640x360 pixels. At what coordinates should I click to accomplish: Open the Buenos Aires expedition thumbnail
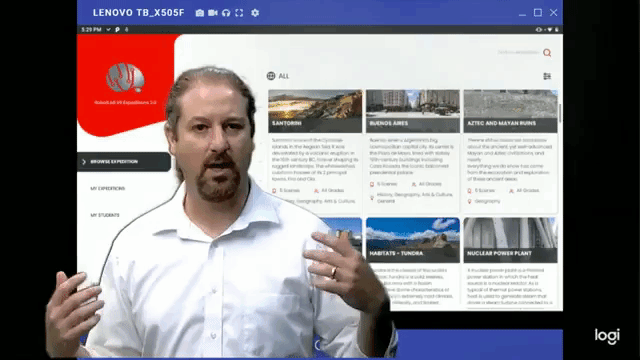click(413, 111)
